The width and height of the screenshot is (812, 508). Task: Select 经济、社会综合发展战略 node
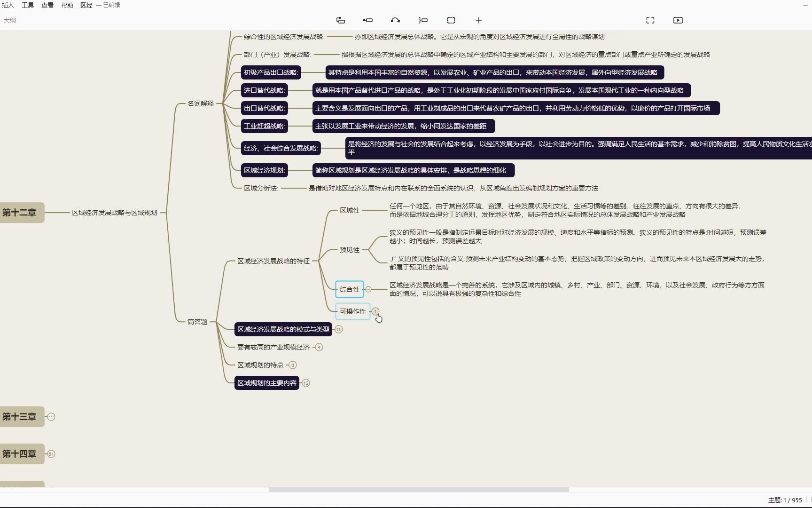[281, 148]
